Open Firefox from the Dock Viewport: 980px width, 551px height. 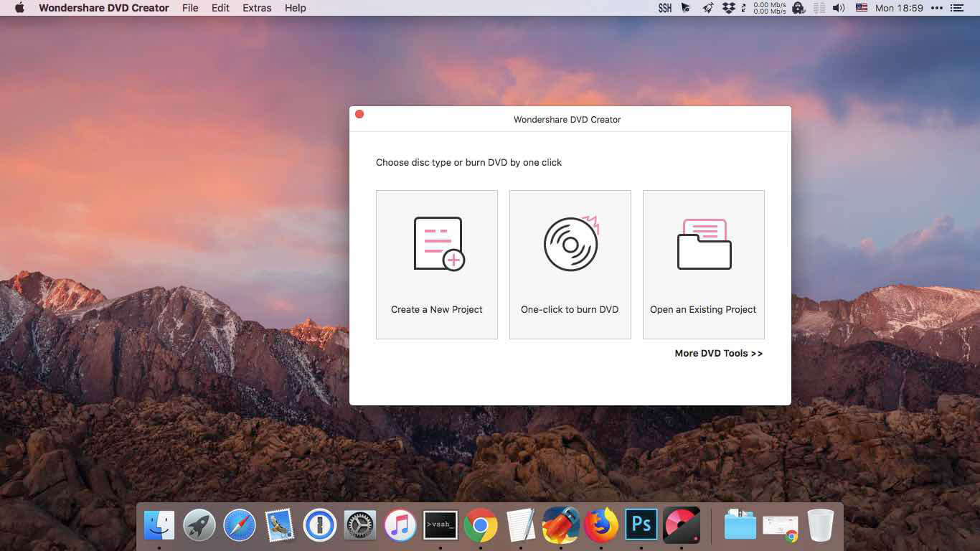pyautogui.click(x=600, y=524)
